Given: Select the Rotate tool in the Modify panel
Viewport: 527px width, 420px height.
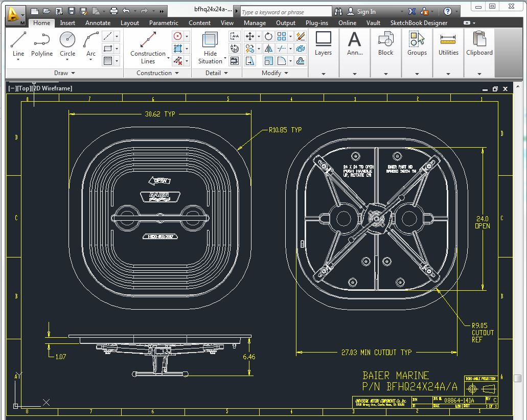Looking at the screenshot, I should [x=268, y=36].
